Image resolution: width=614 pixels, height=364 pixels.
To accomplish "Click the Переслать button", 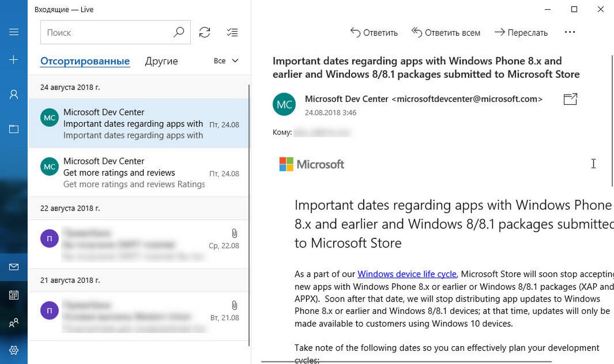I will (521, 32).
